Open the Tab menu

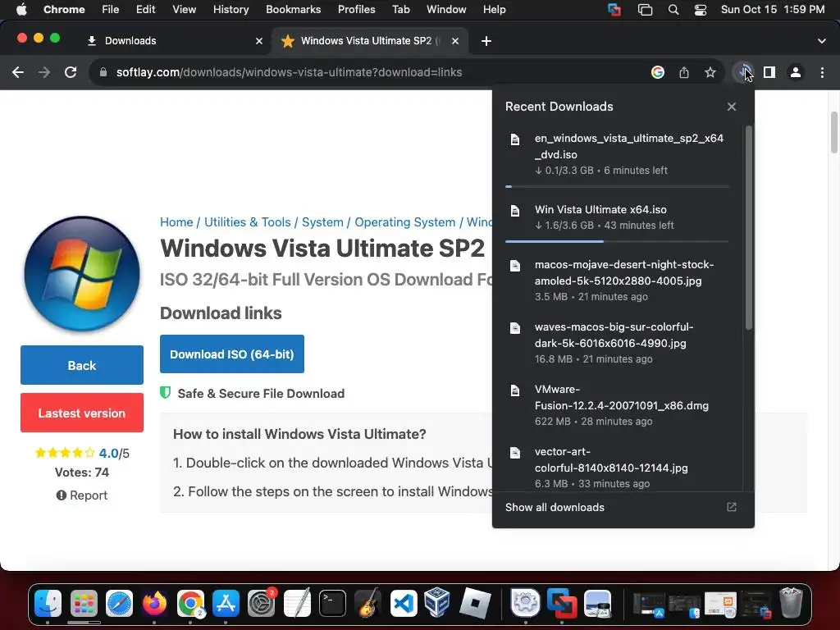400,9
